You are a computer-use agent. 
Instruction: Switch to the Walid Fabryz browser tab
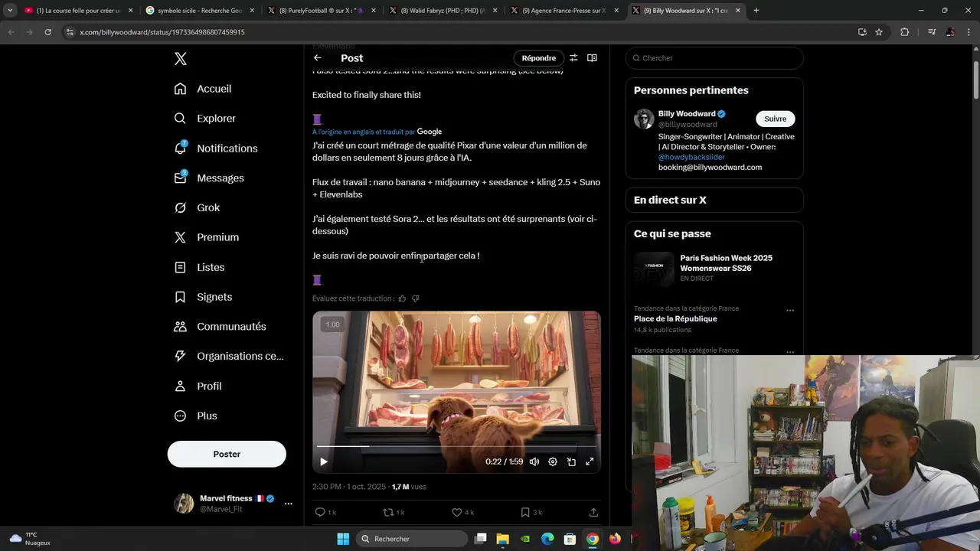[x=443, y=11]
